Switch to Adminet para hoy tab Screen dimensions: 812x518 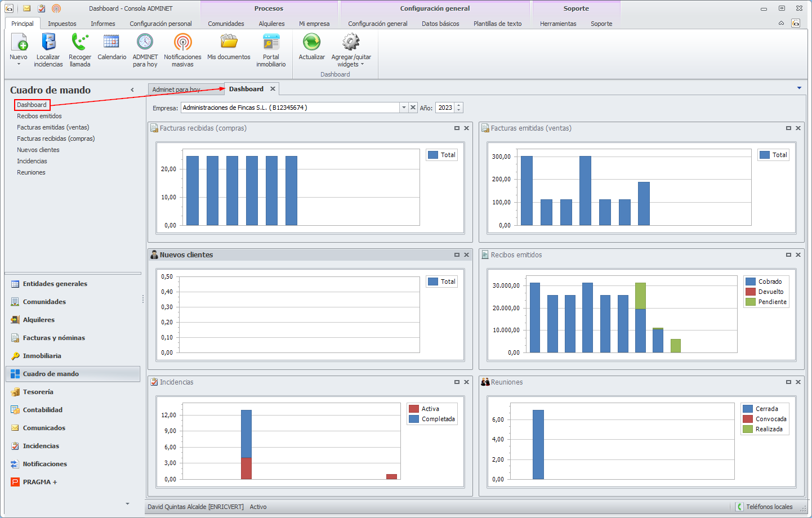[176, 90]
